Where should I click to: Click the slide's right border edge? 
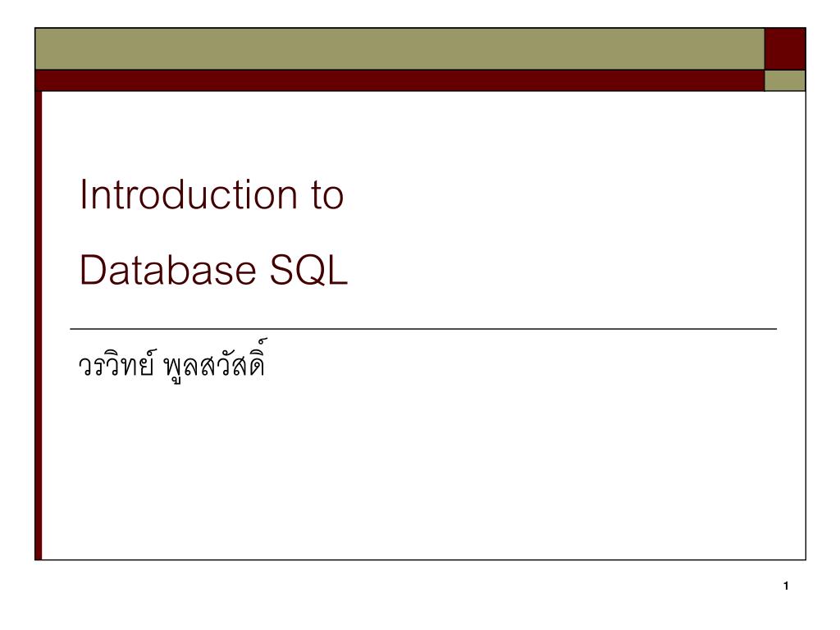coord(806,326)
